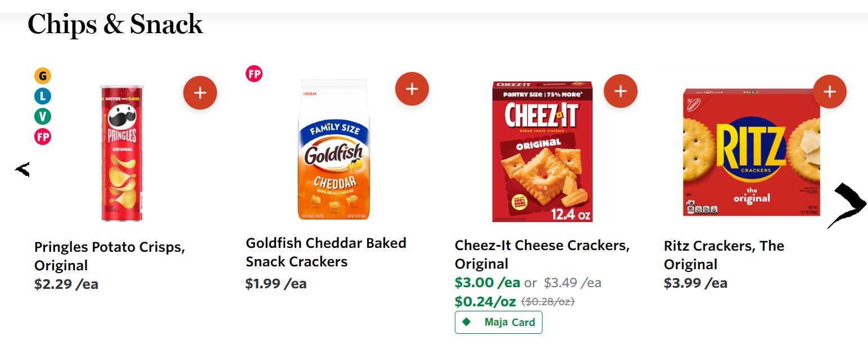Open Pringles Potato Crisps, Original link
Image resolution: width=868 pixels, height=358 pixels.
(x=110, y=256)
